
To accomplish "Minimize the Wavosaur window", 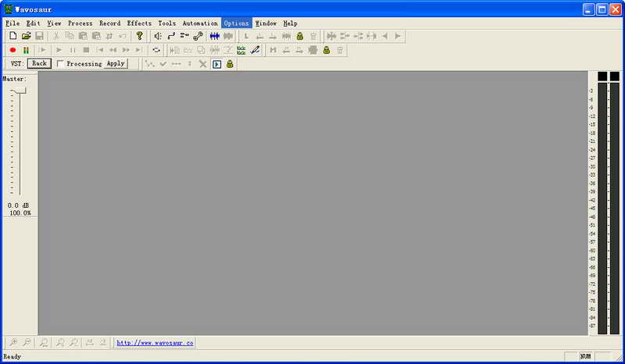I will coord(589,9).
